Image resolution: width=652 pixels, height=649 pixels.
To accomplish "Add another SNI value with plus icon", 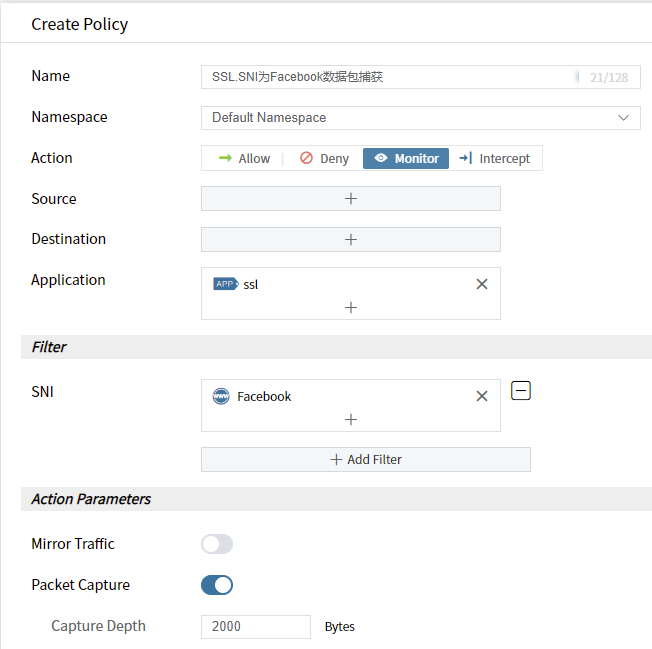I will coord(350,420).
